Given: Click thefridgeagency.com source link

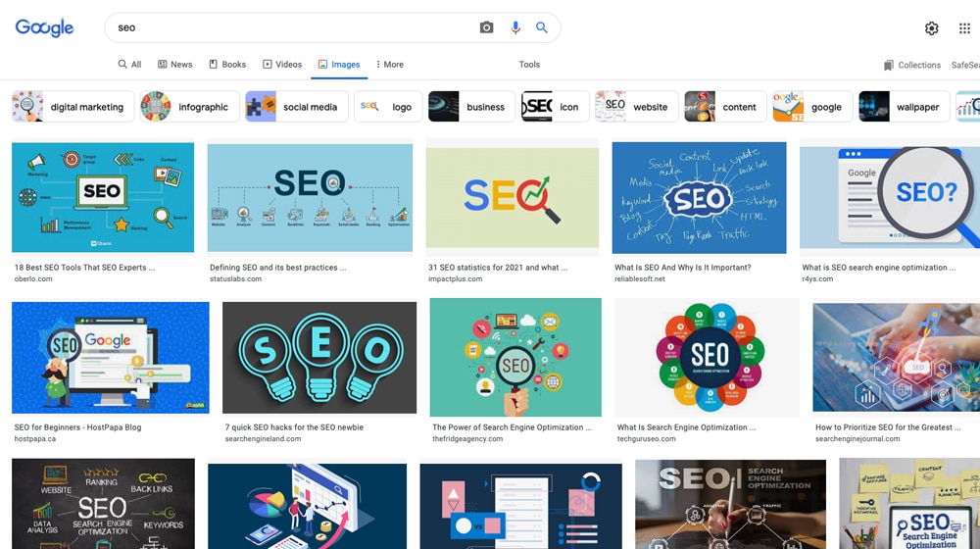Looking at the screenshot, I should (467, 439).
